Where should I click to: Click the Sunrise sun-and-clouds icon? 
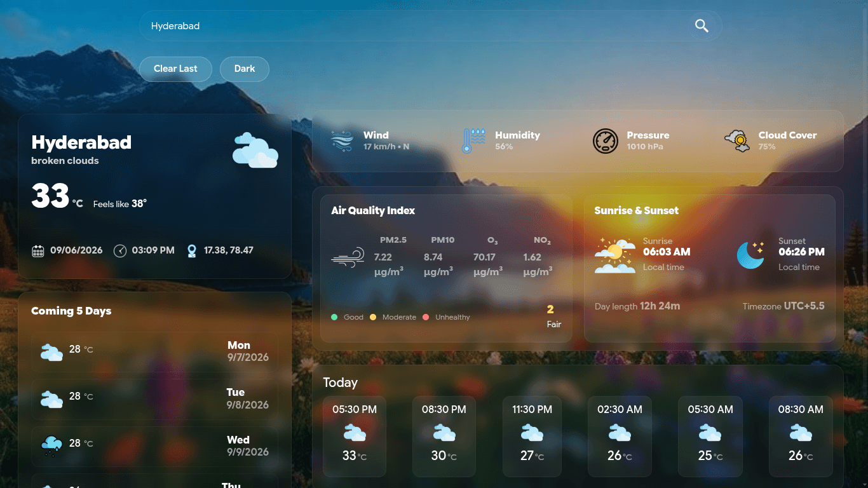615,255
